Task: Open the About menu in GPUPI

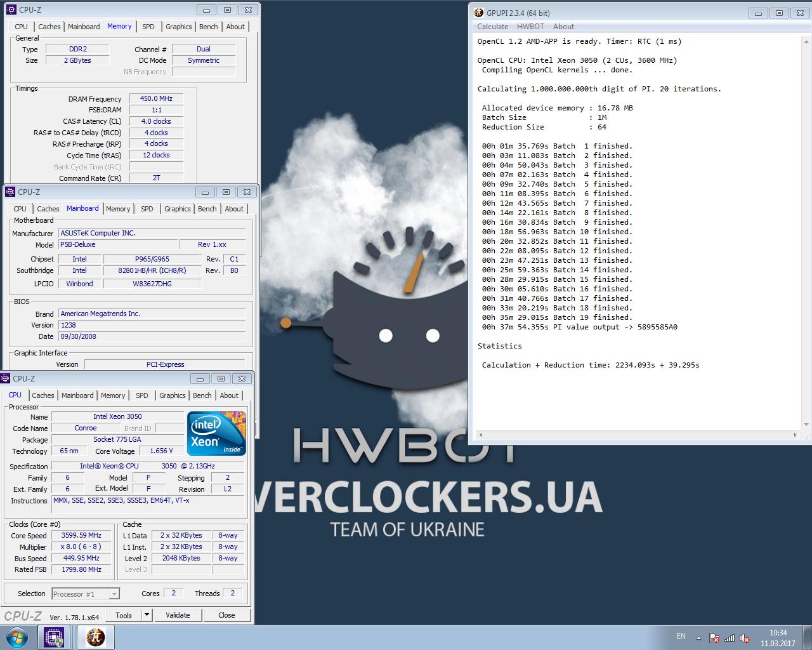Action: [x=563, y=27]
